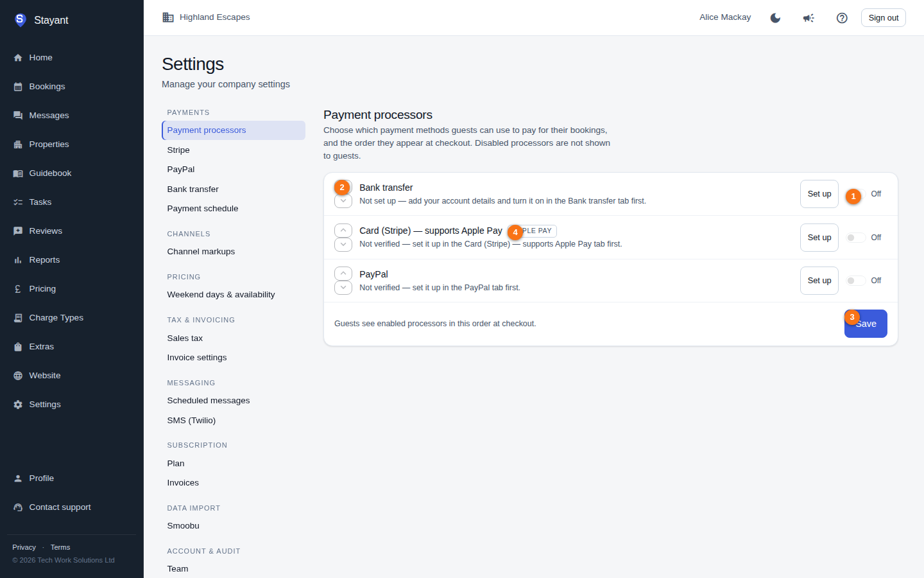Open the Channel markups settings tab
This screenshot has height=578, width=924.
234,252
